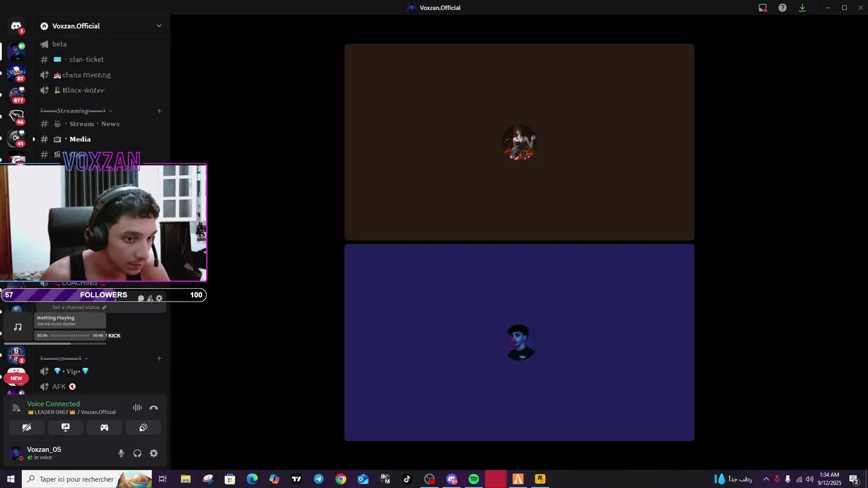Screen dimensions: 868x488
Task: Open TikTok from taskbar
Action: [x=408, y=479]
